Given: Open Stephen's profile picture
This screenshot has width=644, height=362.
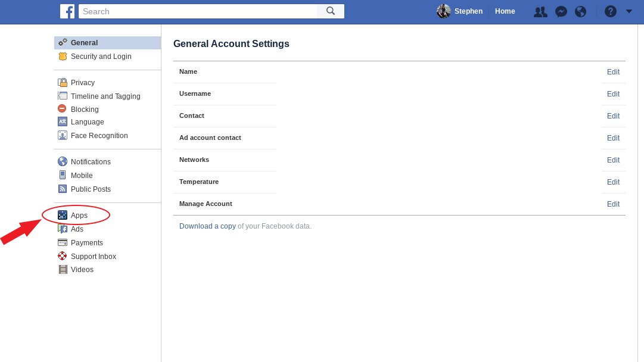Looking at the screenshot, I should (x=444, y=11).
